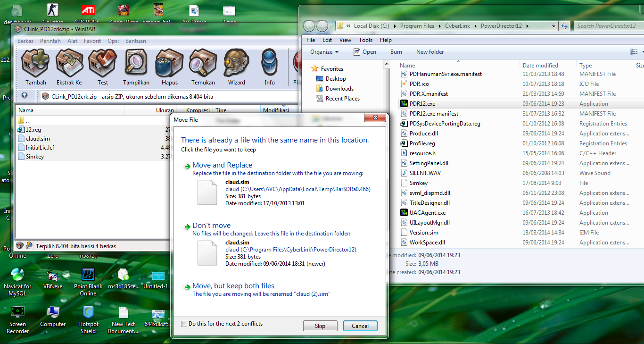Open the parent folder entry in WinRAR

(x=24, y=120)
